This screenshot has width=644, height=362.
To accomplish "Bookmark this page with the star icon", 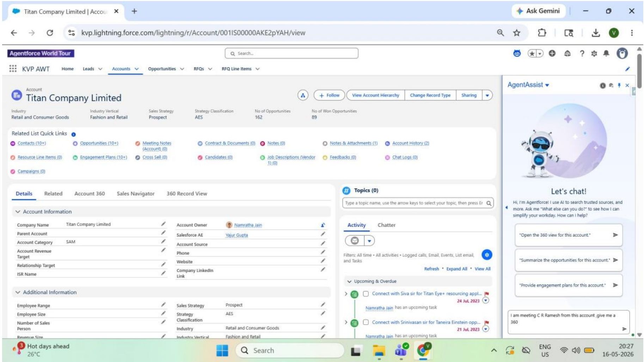I will click(x=517, y=33).
